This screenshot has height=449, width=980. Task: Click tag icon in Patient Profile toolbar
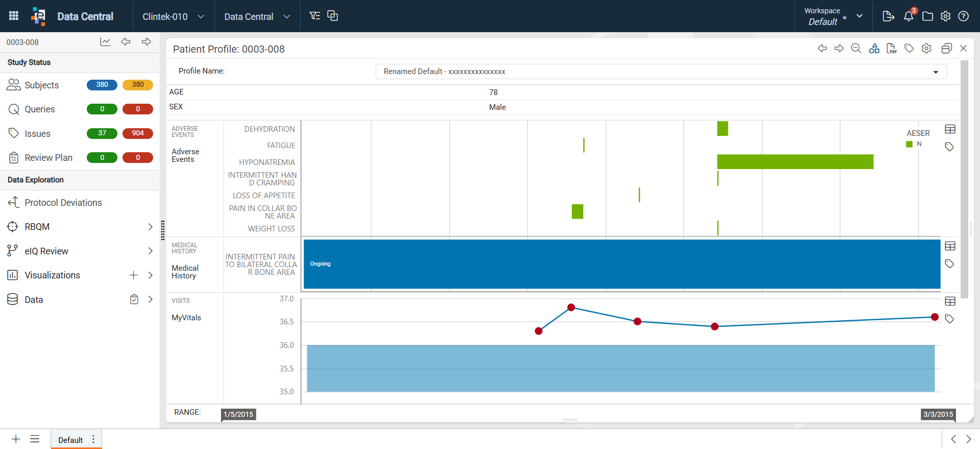click(x=909, y=49)
